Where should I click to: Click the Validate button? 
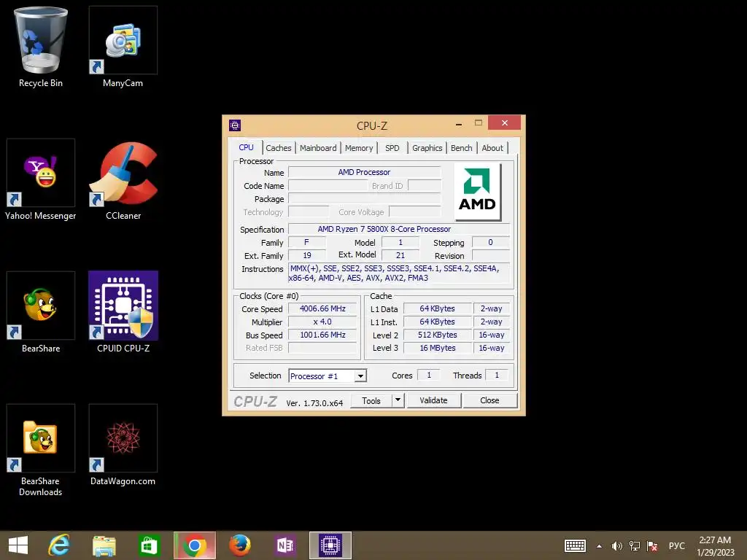tap(433, 400)
